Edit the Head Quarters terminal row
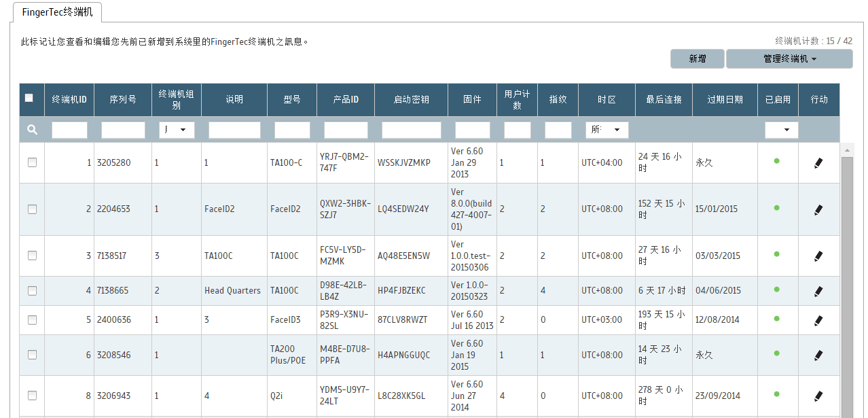868x418 pixels. pyautogui.click(x=818, y=291)
